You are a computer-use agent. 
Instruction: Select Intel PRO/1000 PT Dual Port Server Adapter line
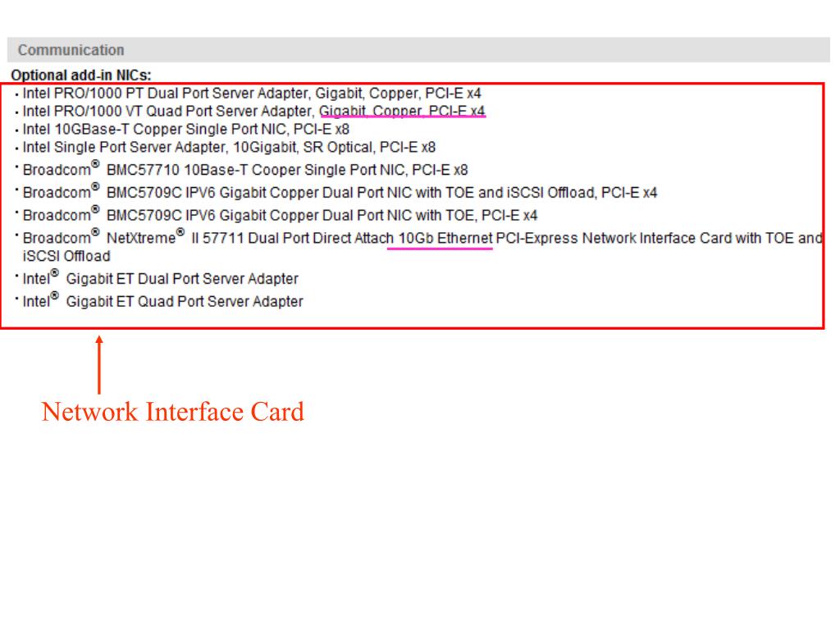coord(252,94)
